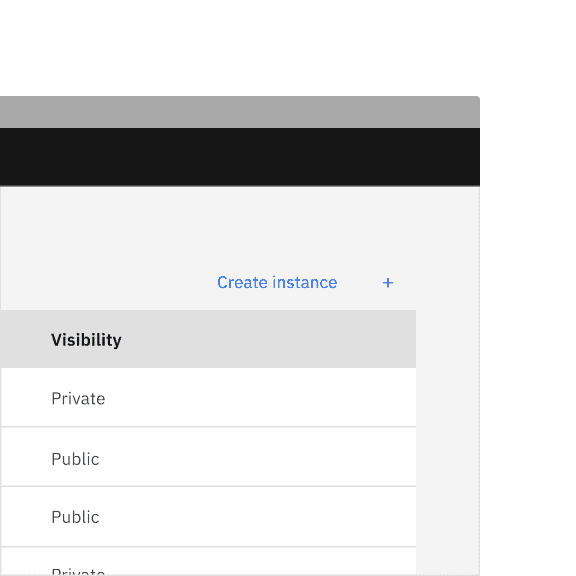Open the Create instance link
Viewport: 576px width, 576px height.
coord(277,282)
